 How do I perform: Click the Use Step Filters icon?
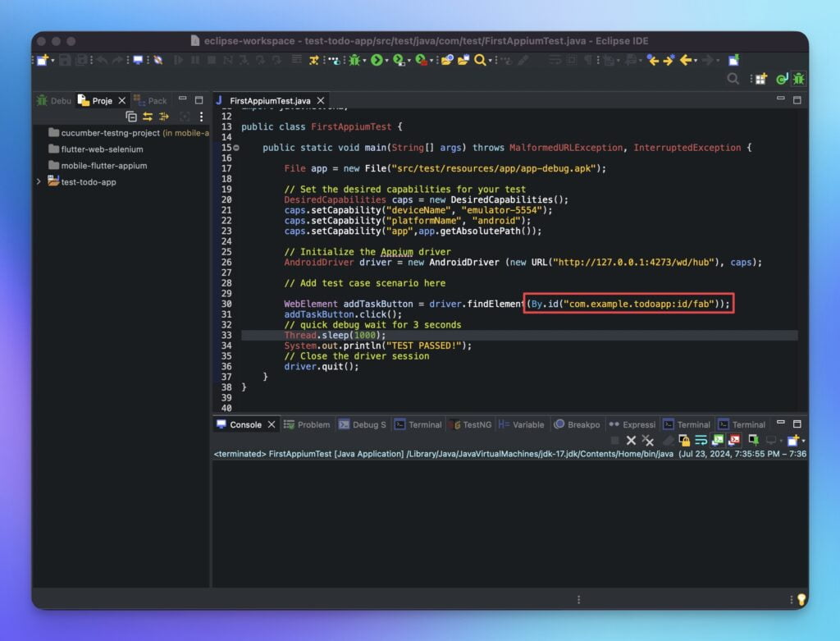coord(313,60)
